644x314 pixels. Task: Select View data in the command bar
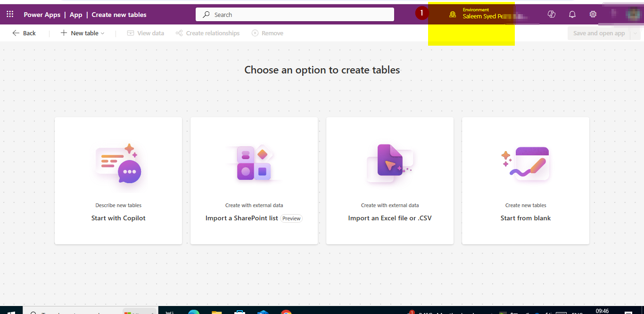[146, 33]
